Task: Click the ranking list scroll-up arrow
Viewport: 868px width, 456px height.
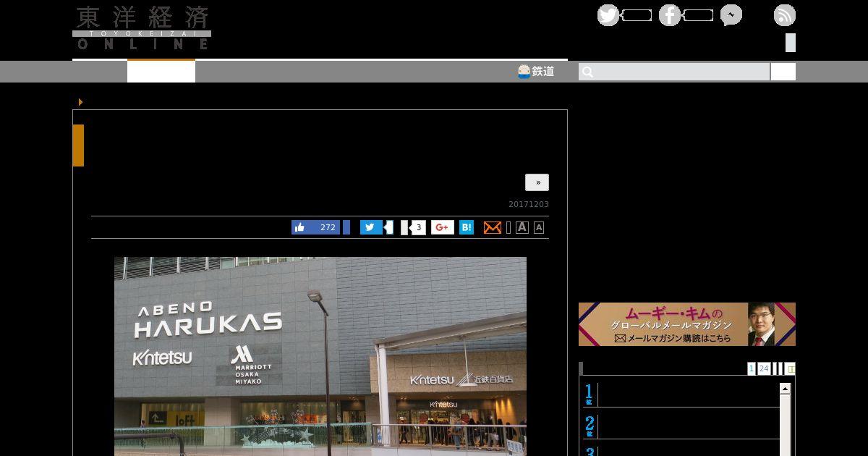Action: point(786,389)
